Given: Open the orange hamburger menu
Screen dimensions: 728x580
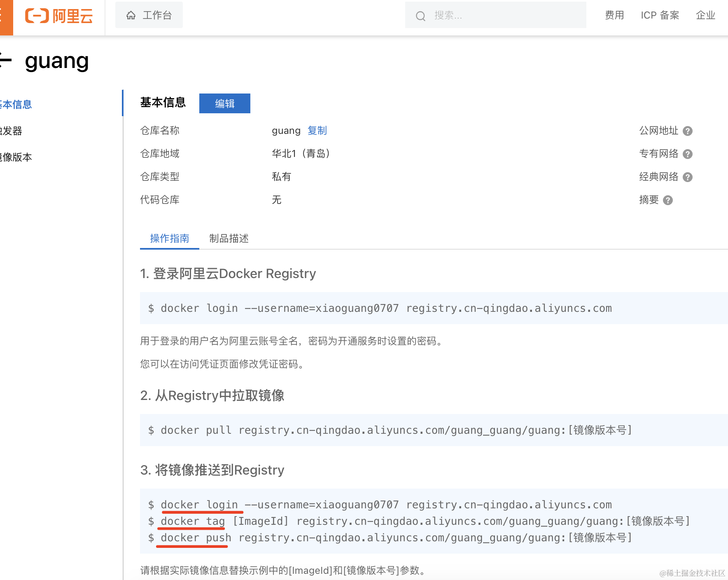Looking at the screenshot, I should 6,17.
